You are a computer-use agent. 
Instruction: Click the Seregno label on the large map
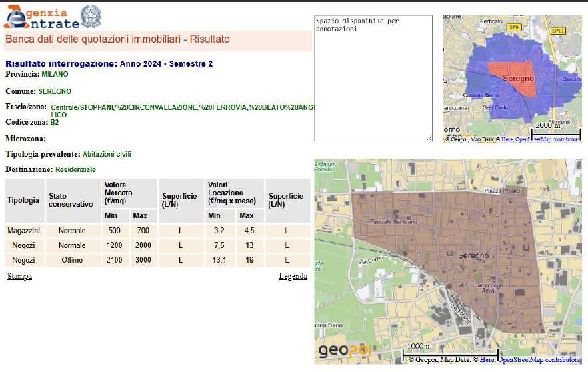coord(474,255)
